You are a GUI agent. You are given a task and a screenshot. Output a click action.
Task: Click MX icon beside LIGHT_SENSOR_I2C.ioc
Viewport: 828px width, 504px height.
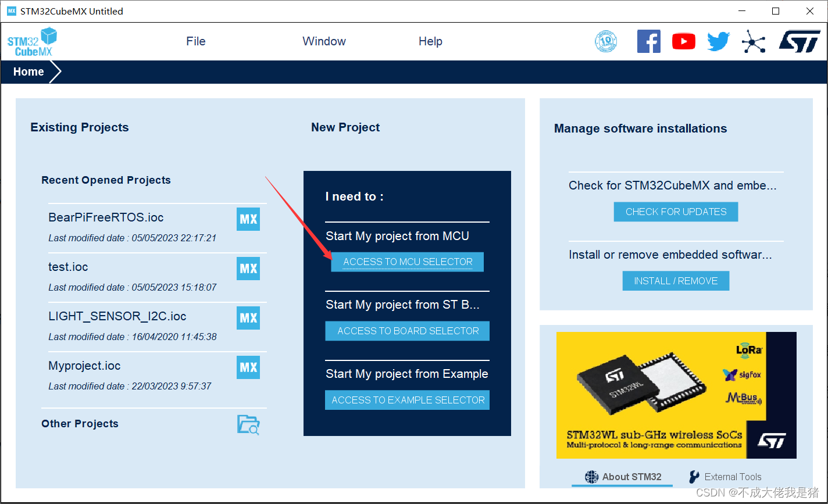(248, 318)
